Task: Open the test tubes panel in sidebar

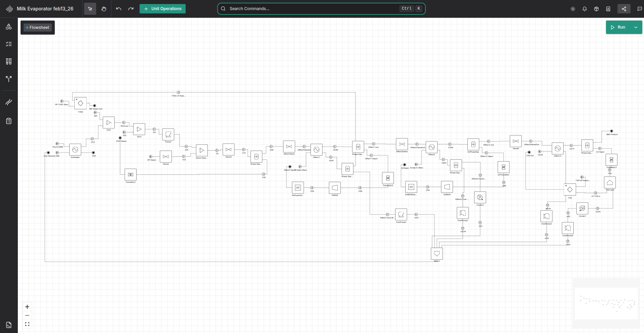Action: click(x=9, y=61)
